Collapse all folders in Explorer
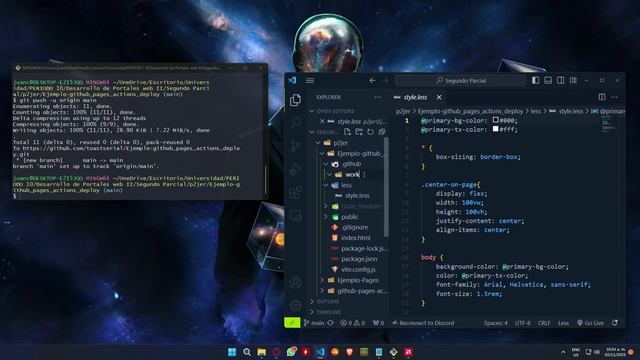 [382, 132]
